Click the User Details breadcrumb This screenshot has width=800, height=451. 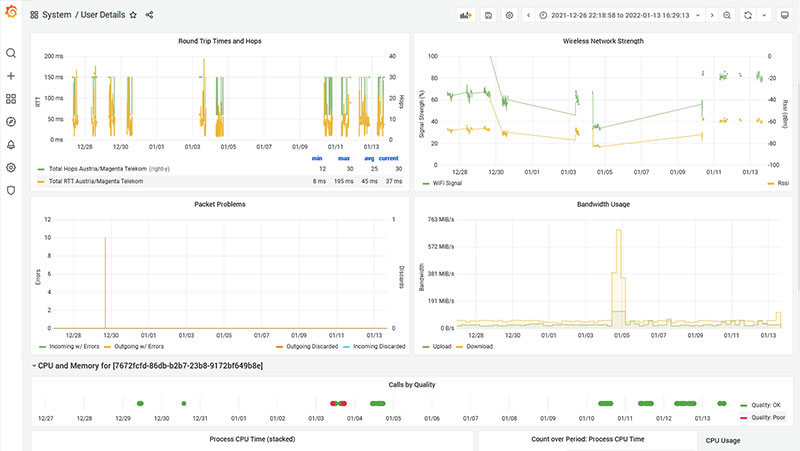point(103,15)
